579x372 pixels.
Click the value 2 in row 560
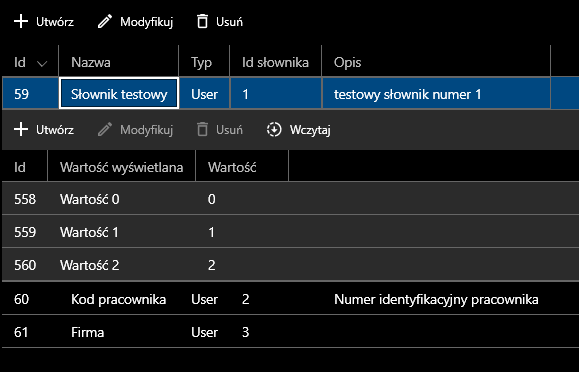[x=211, y=265]
